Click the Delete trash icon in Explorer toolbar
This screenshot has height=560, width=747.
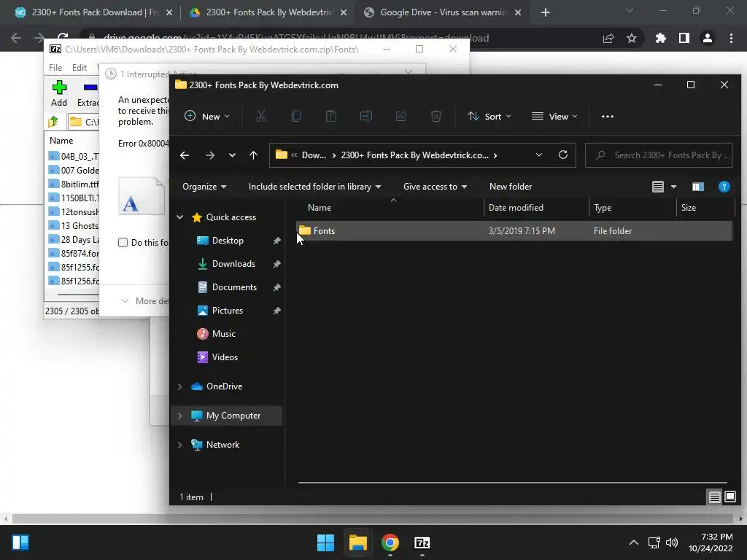point(436,116)
